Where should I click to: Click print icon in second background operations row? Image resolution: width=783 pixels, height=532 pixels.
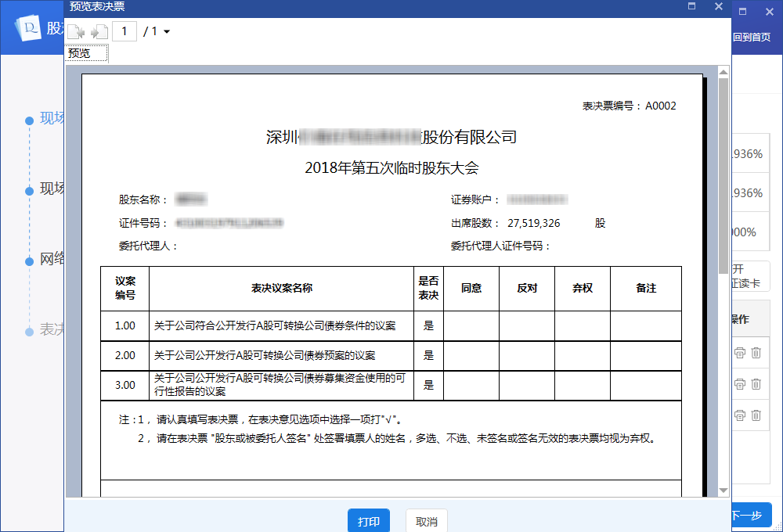[740, 384]
